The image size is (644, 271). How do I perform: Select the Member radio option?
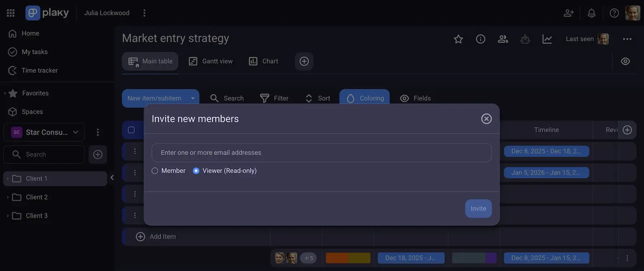coord(155,171)
